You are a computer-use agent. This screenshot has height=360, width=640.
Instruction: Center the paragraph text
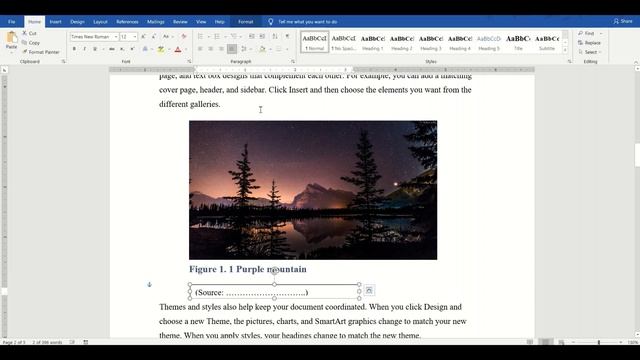(211, 49)
